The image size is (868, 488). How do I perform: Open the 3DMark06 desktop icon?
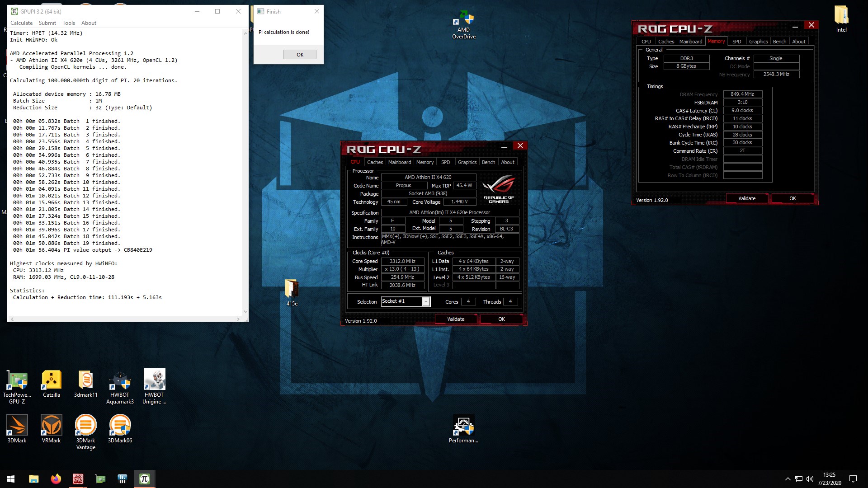(x=120, y=429)
